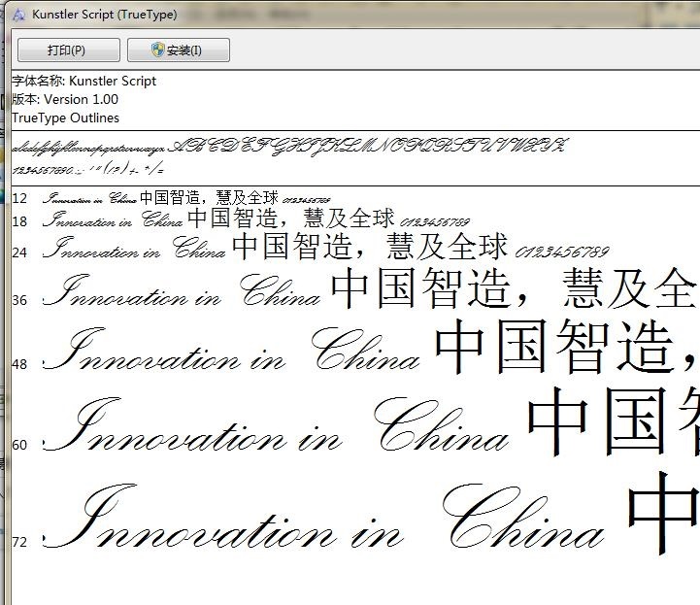
Task: Click the 72-point Innovation in China sample
Action: [x=323, y=516]
